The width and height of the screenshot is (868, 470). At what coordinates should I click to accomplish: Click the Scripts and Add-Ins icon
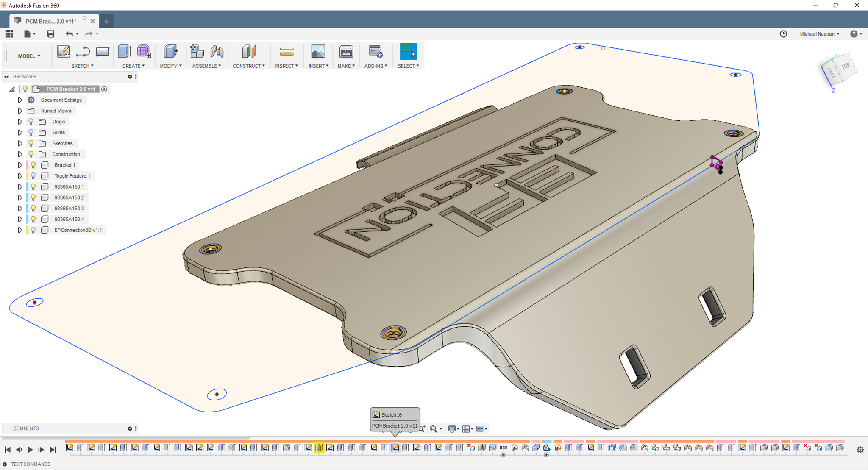coord(376,52)
